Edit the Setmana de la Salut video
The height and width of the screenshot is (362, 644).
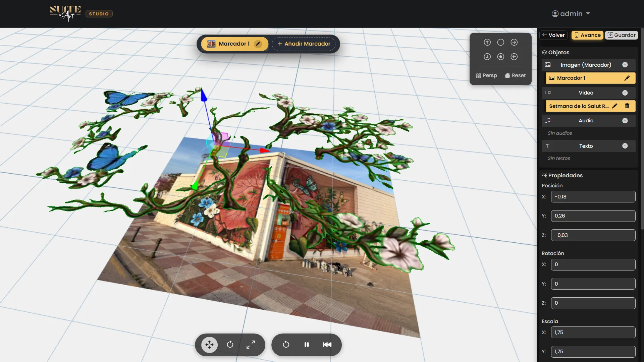click(x=614, y=106)
